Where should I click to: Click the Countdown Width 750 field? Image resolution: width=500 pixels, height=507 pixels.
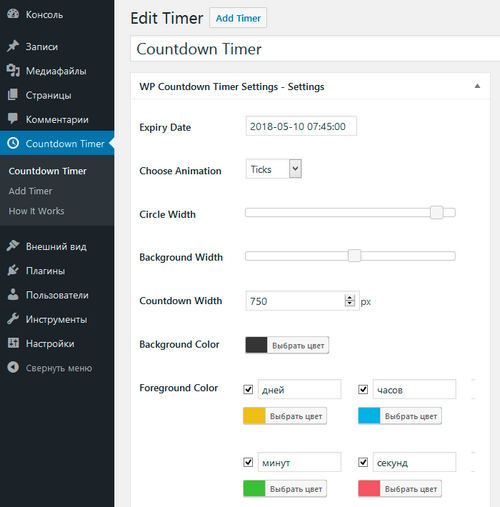pos(302,301)
